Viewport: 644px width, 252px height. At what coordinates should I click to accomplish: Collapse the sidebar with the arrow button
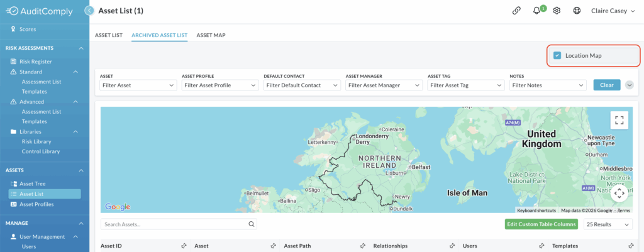tap(89, 11)
